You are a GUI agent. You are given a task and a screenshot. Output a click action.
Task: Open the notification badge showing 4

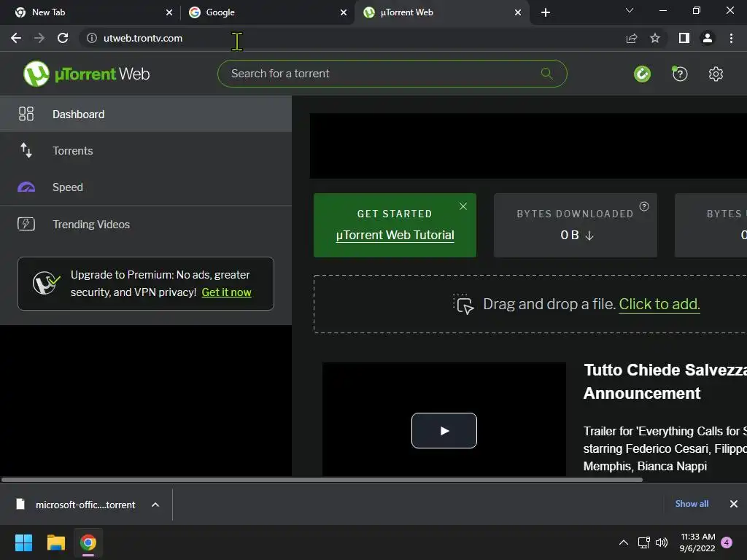click(x=727, y=542)
